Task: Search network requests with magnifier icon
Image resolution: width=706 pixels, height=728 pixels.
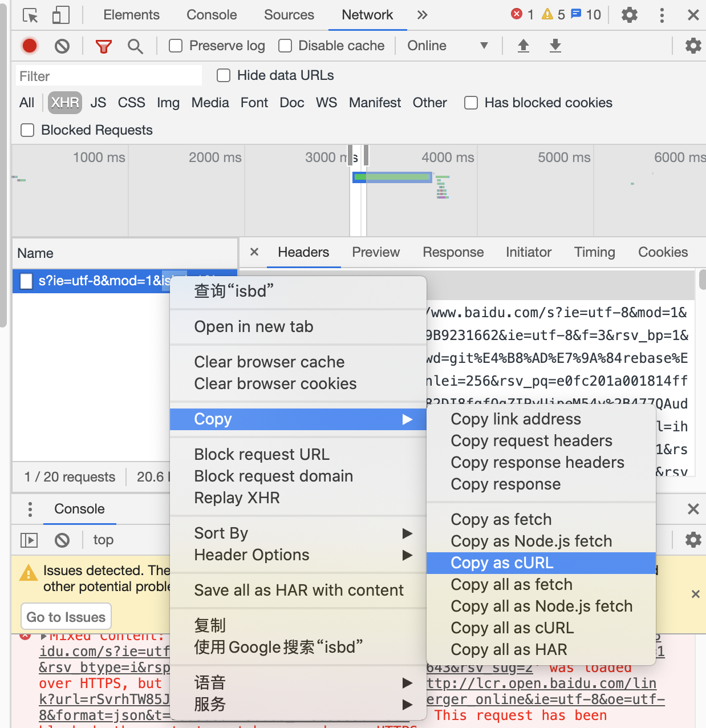Action: [136, 46]
